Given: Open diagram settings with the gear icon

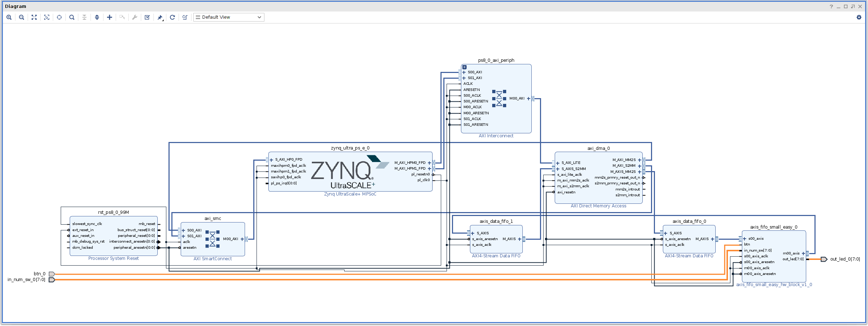Looking at the screenshot, I should pyautogui.click(x=859, y=17).
